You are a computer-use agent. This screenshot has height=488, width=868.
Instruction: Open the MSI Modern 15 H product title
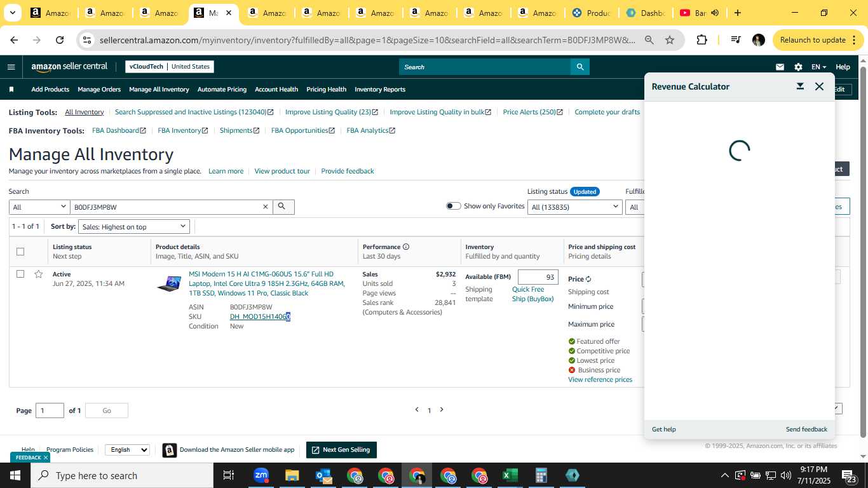tap(267, 283)
